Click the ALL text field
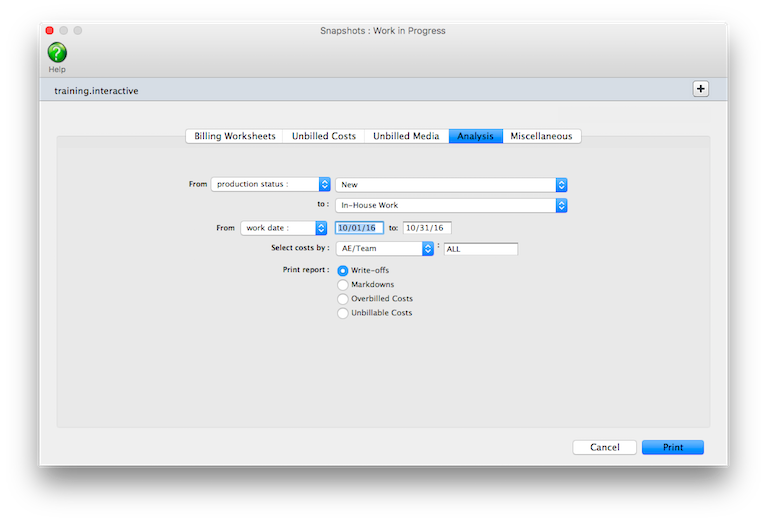The width and height of the screenshot is (767, 522). pyautogui.click(x=480, y=249)
